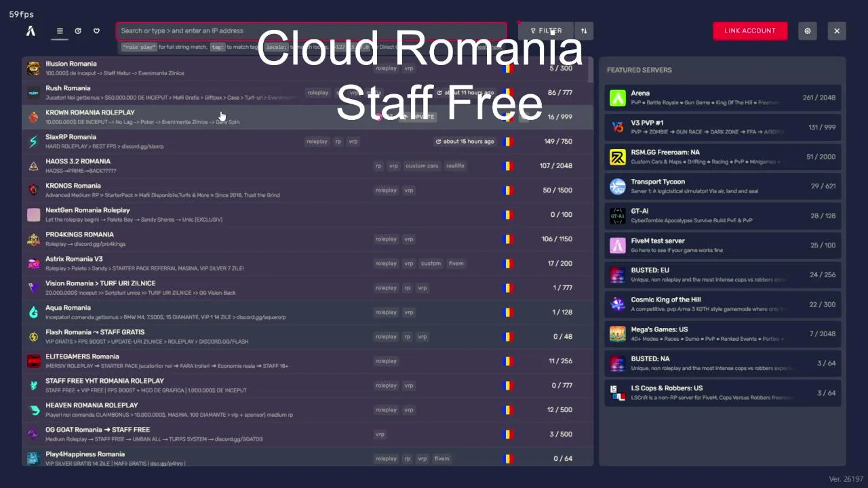Click the SlaxRP Romania server icon
This screenshot has width=868, height=488.
[33, 141]
